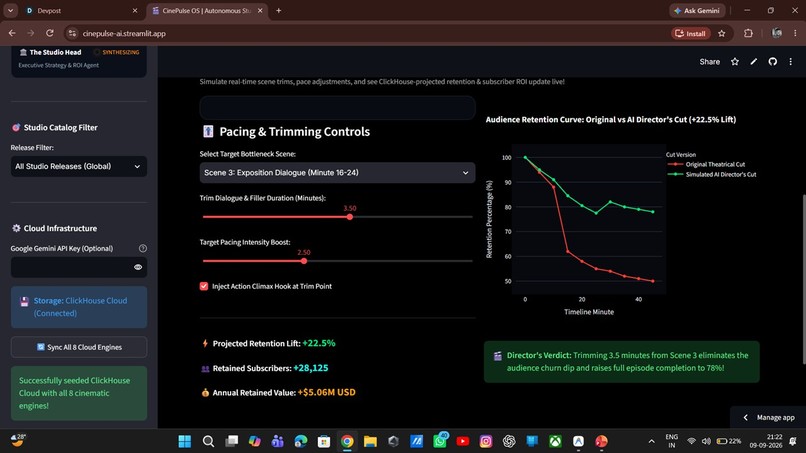Click the edit pencil icon near Share
806x453 pixels.
pos(754,62)
